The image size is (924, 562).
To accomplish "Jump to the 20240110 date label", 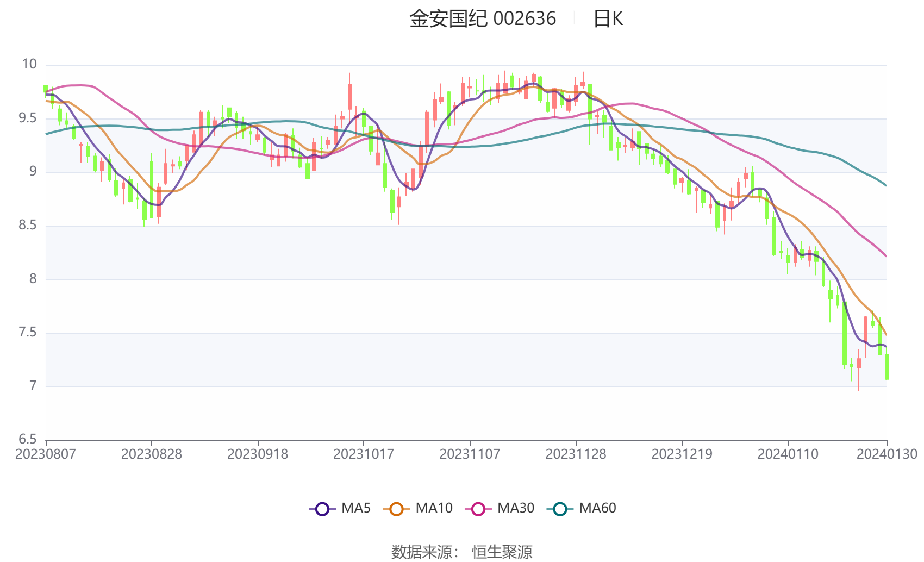I will click(788, 454).
